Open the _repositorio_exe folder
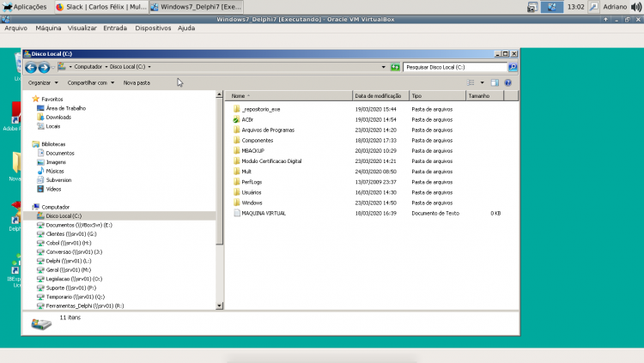This screenshot has height=363, width=644. 260,109
